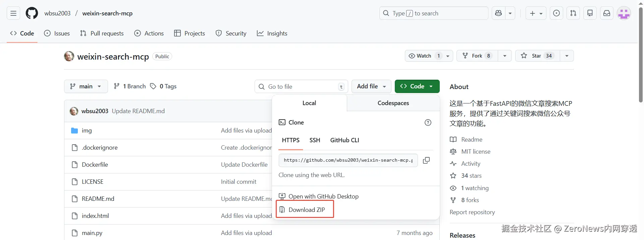
Task: Open the Fork options dropdown arrow
Action: tap(505, 56)
